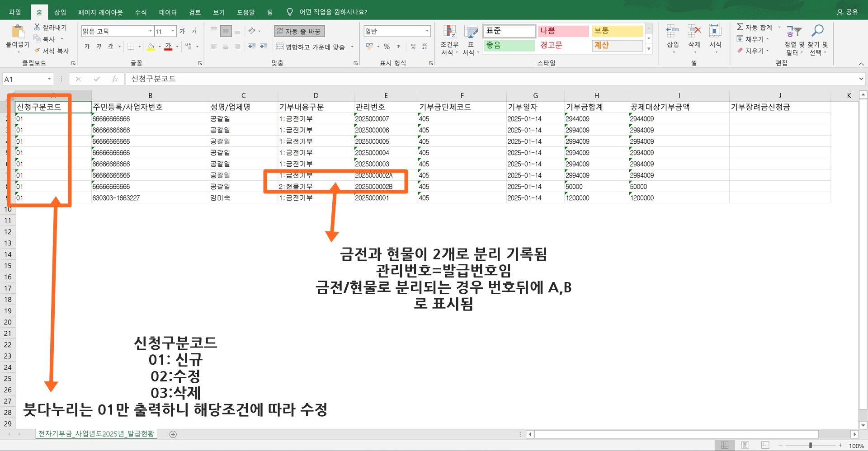868x451 pixels.
Task: Click the Delete cells (삭제) icon
Action: pyautogui.click(x=694, y=32)
